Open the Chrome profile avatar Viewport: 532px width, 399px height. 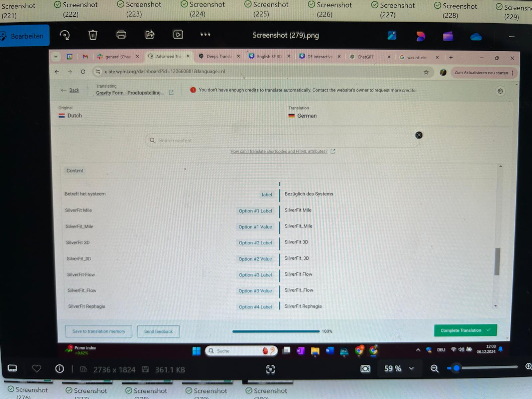[443, 72]
